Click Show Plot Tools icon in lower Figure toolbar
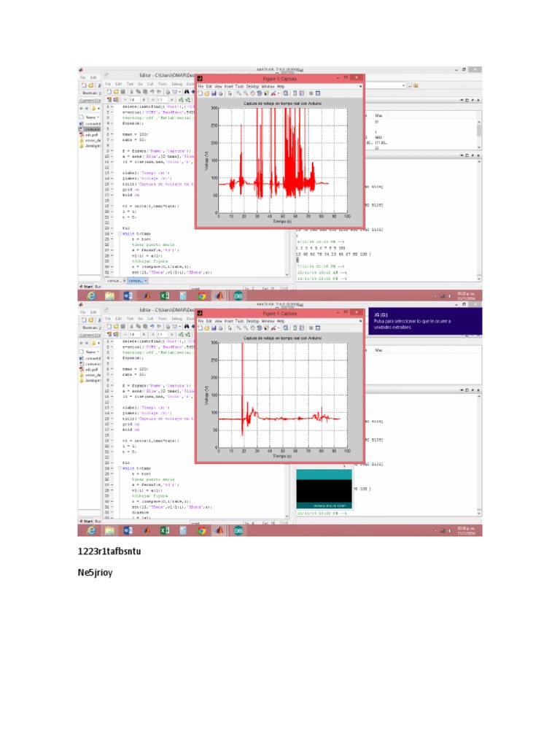Screen dimensions: 560x747 (x=318, y=328)
